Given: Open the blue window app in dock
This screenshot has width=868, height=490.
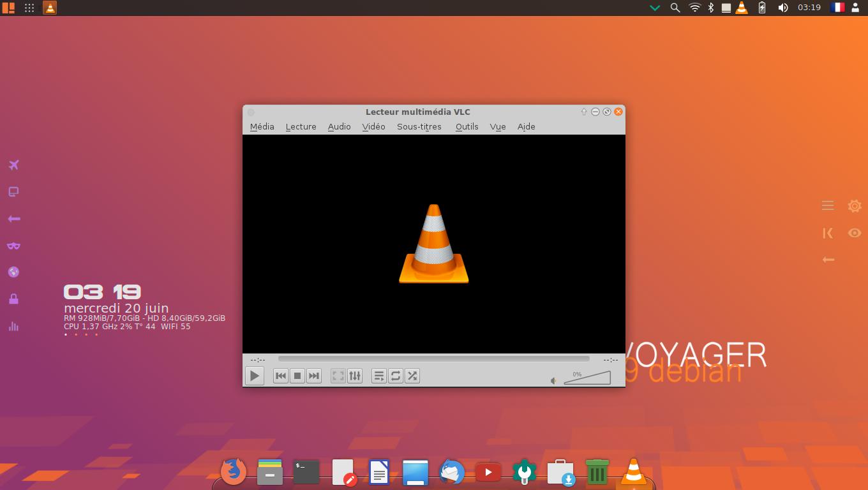Looking at the screenshot, I should 415,473.
